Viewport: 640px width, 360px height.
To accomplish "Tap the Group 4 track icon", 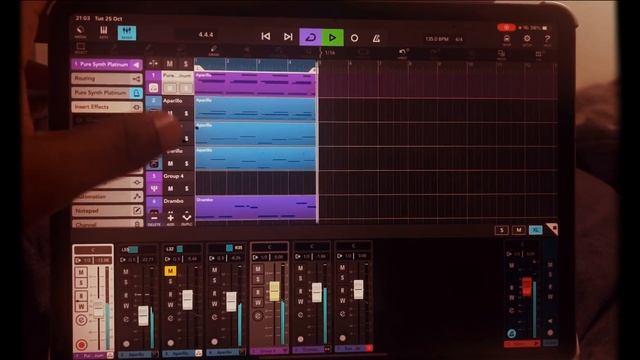I will coord(154,188).
